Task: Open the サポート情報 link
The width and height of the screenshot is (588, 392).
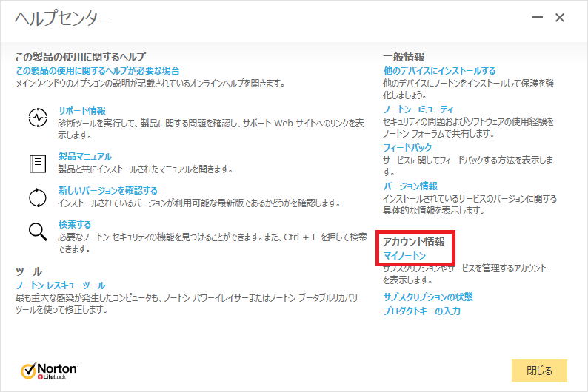Action: [81, 110]
